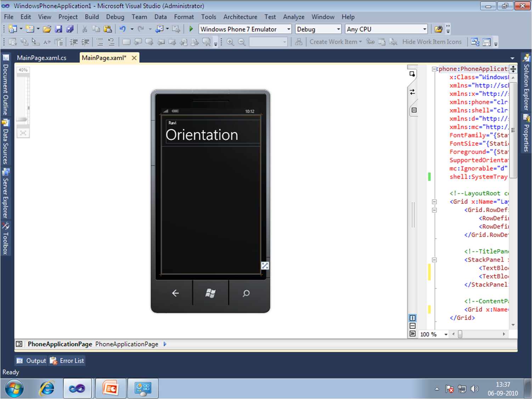This screenshot has width=532, height=399.
Task: Click the PhoneApplicationPage breadcrumb arrow
Action: 165,344
